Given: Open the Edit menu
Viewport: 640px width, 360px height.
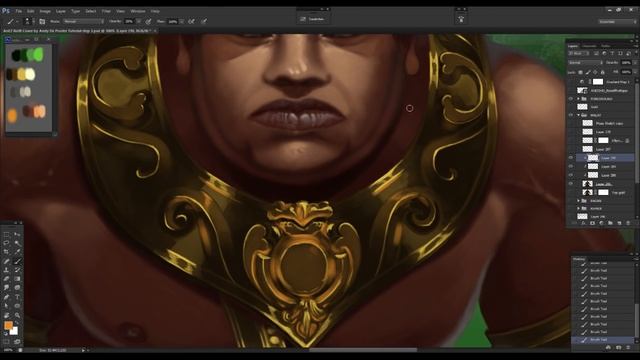Looking at the screenshot, I should [x=31, y=11].
